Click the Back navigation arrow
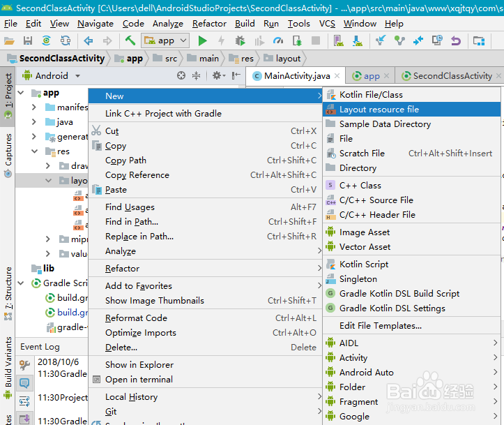504x425 pixels. [88, 41]
